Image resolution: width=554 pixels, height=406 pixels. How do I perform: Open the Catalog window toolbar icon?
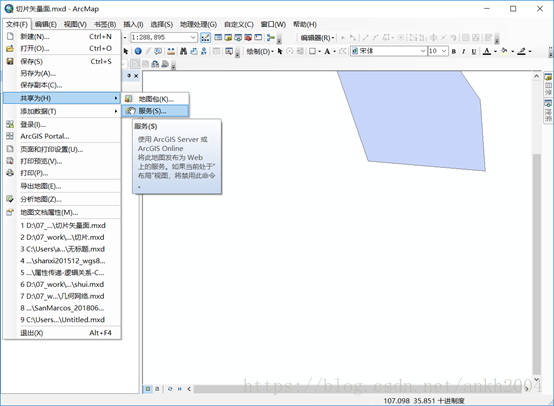[x=228, y=37]
